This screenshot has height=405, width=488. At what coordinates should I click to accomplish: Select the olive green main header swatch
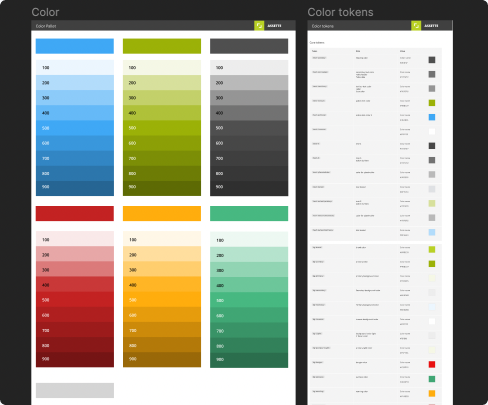point(162,46)
